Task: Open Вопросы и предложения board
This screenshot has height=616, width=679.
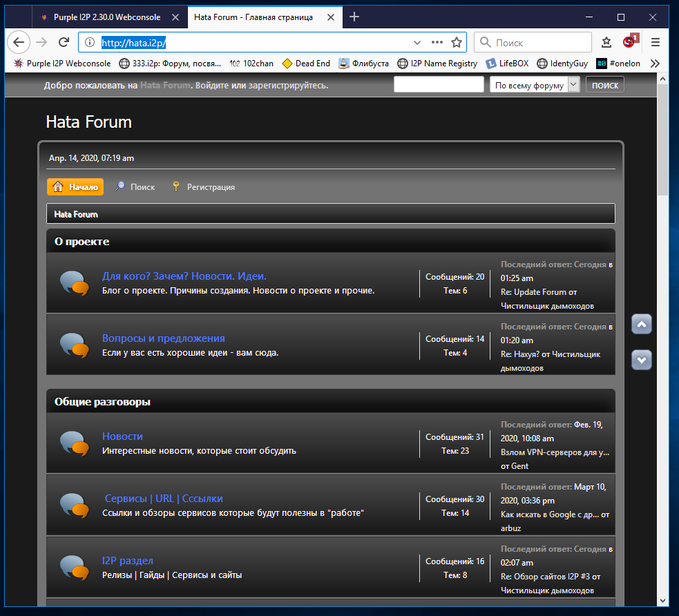Action: 163,338
